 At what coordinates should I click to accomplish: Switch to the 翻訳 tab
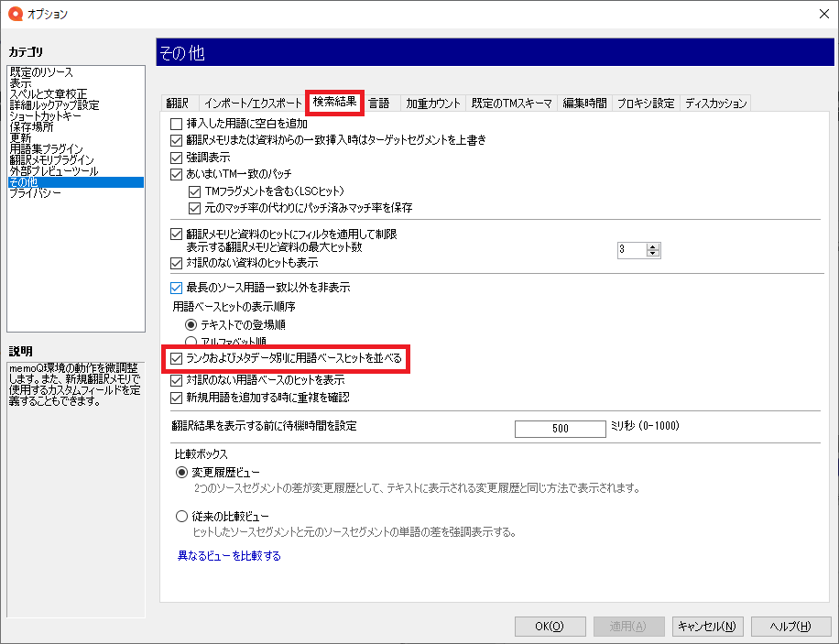[x=177, y=104]
